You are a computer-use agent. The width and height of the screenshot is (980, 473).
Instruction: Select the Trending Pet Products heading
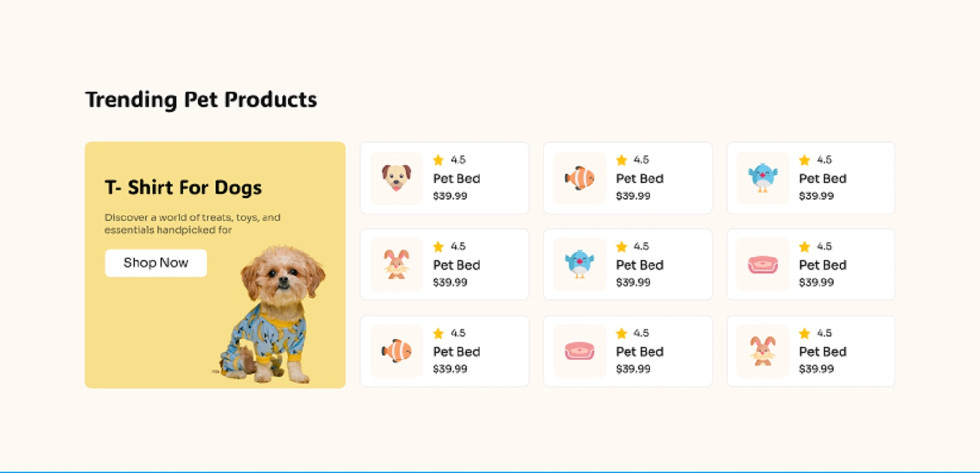201,100
